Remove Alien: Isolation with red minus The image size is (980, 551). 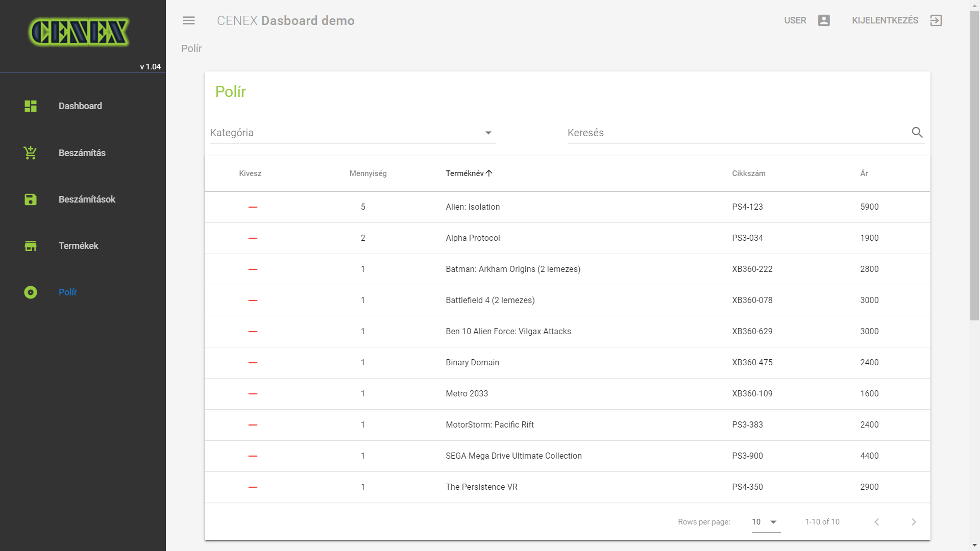click(x=253, y=207)
